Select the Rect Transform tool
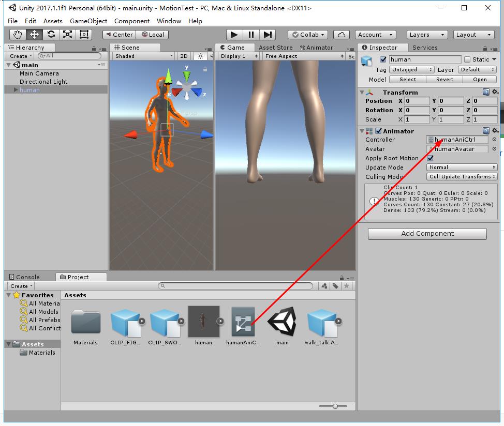Viewport: 504px width, 426px height. (84, 34)
